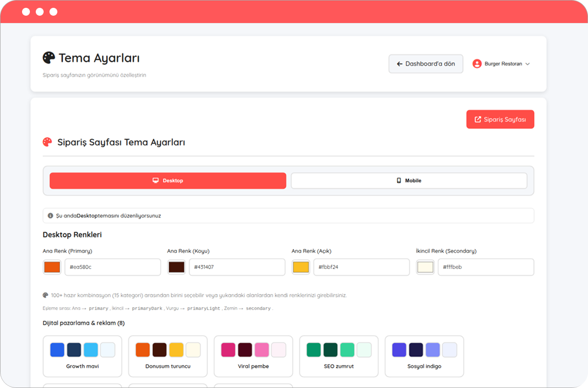Click the Ana Renk (Açık) hex input field
The width and height of the screenshot is (588, 388).
click(361, 267)
